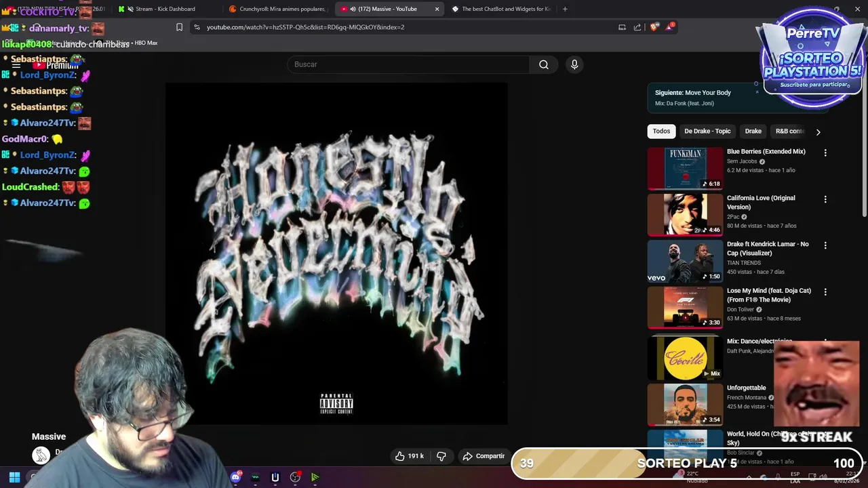Open the Windows Start menu

point(14,477)
